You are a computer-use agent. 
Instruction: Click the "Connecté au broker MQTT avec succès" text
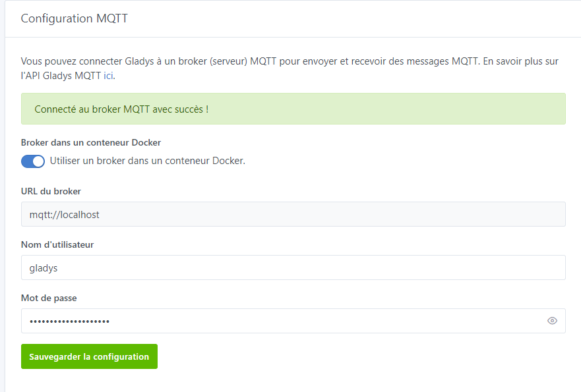coord(121,109)
